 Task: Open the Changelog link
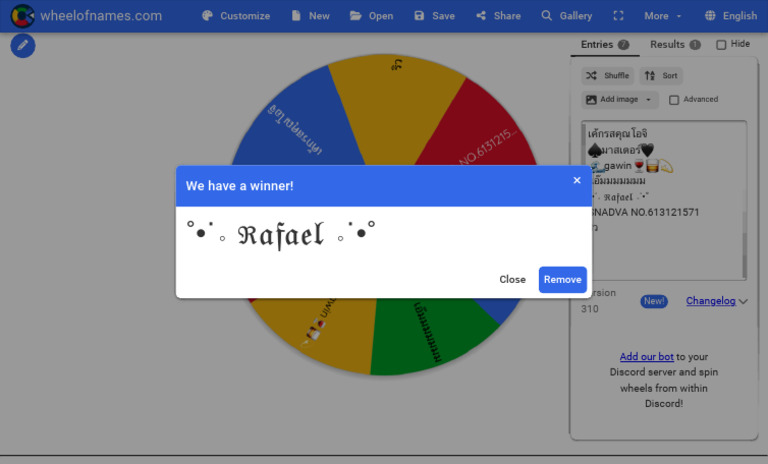click(x=710, y=301)
